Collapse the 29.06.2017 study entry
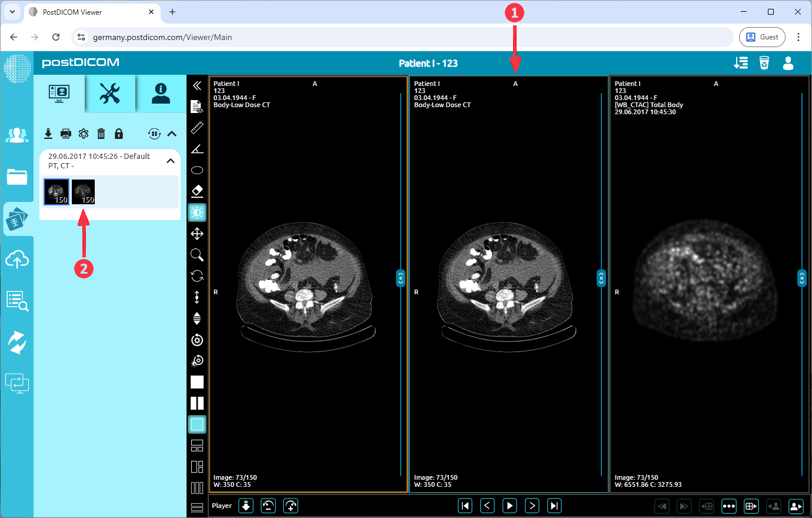Viewport: 812px width, 518px height. click(x=171, y=160)
